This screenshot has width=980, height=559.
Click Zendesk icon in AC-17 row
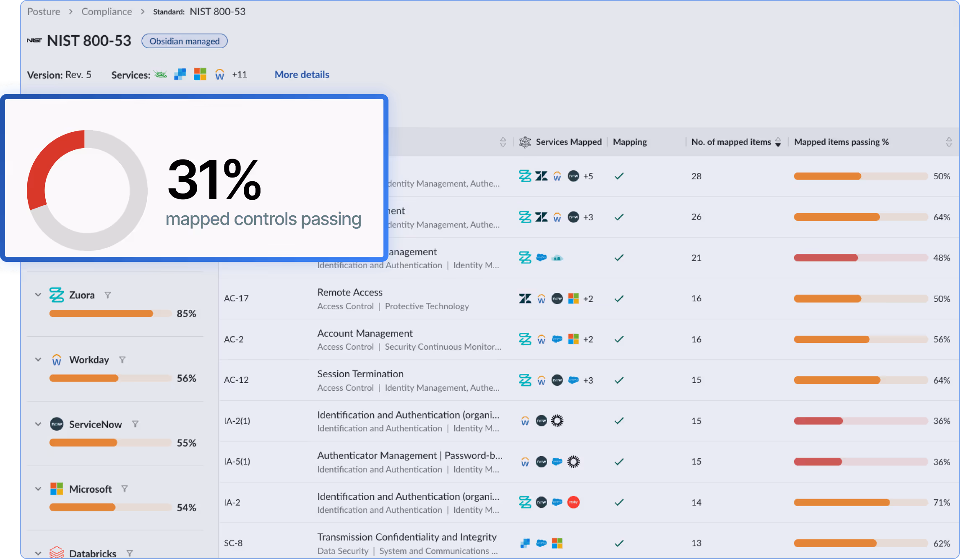(525, 298)
